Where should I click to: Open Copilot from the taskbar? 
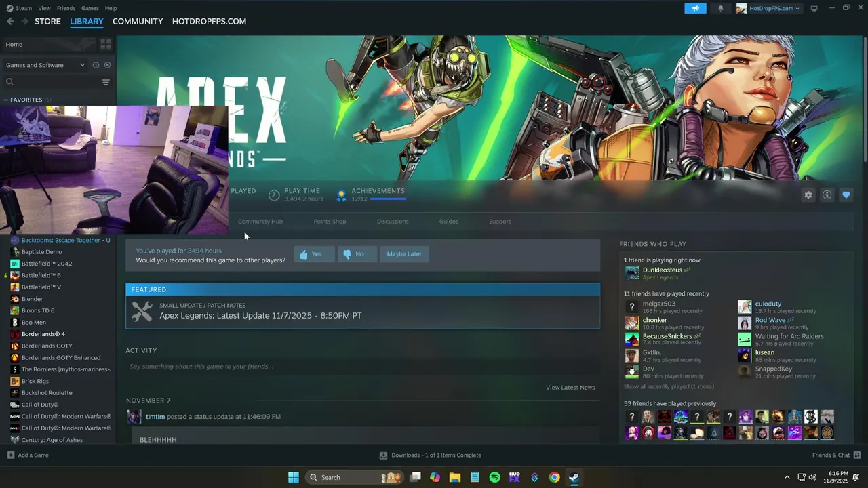435,477
